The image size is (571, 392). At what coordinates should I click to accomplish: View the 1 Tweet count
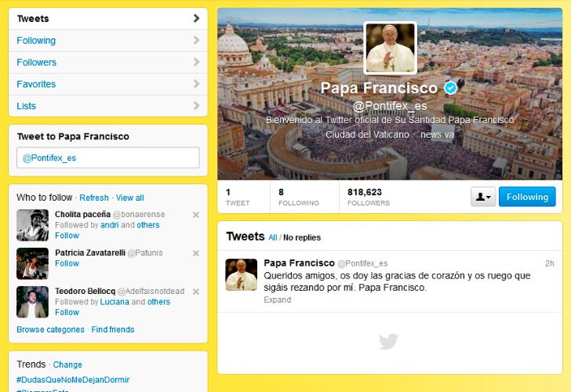[x=238, y=197]
